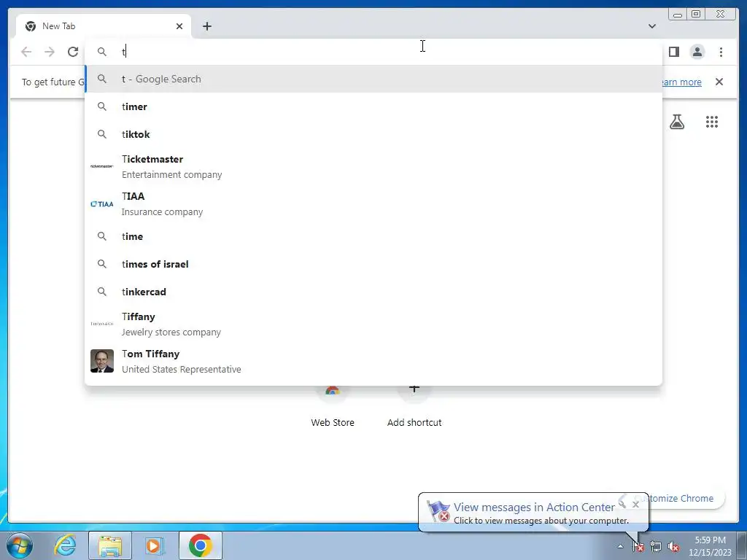Choose the 'time' suggestion
Screen dimensions: 747x560
373,236
